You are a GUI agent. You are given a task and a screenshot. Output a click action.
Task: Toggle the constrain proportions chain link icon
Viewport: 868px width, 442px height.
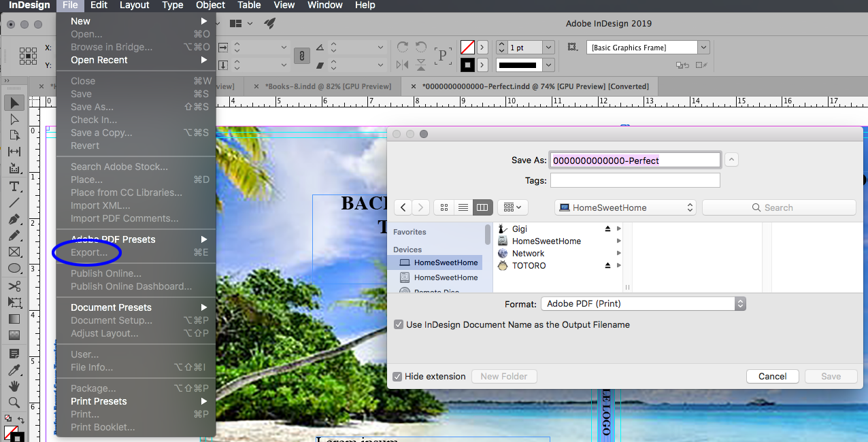tap(301, 56)
